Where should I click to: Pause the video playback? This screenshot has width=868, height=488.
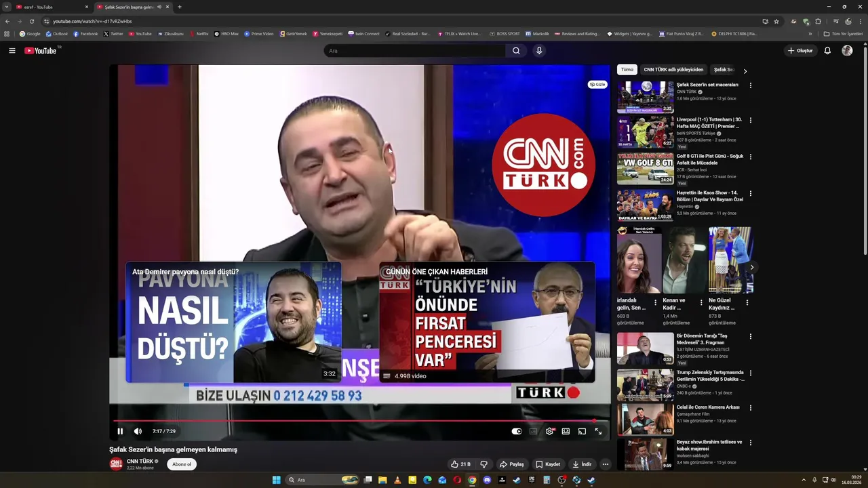(120, 431)
